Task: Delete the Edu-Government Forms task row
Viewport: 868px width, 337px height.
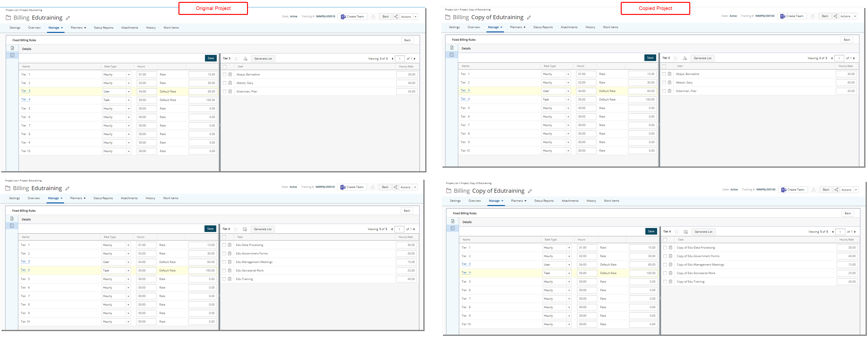Action: point(230,254)
